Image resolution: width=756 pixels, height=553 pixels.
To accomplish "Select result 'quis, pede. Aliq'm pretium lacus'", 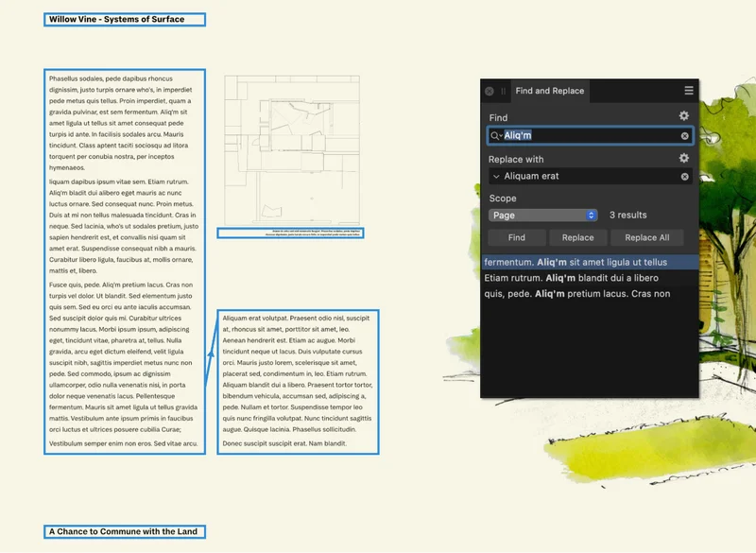I will coord(590,294).
